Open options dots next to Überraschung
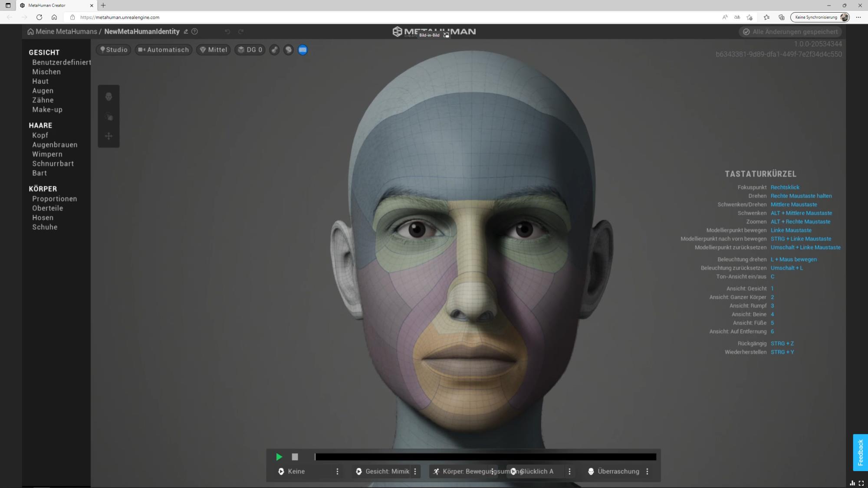Screen dimensions: 868x488 click(x=647, y=472)
